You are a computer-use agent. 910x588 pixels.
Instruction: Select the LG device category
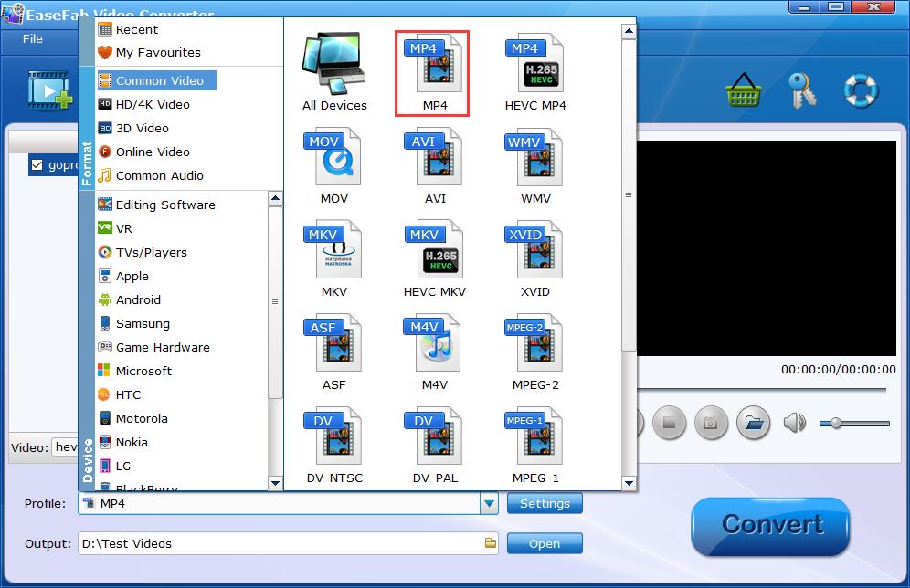click(x=114, y=467)
